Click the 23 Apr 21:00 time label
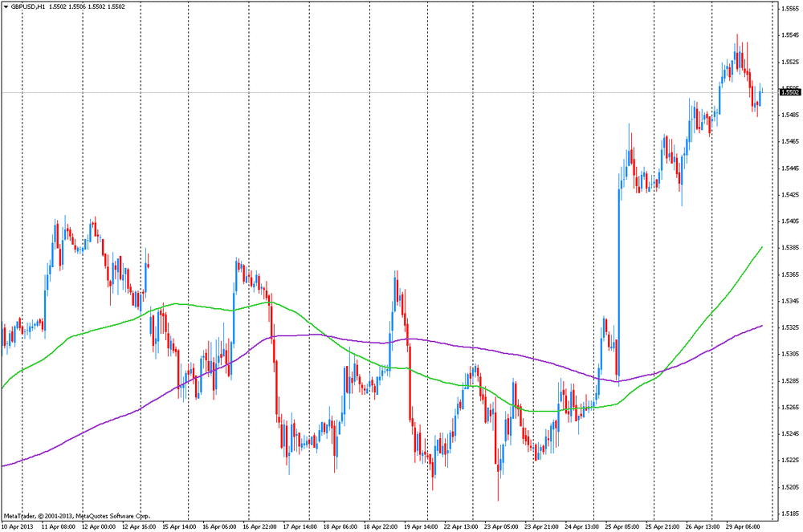This screenshot has height=532, width=803. click(x=542, y=526)
